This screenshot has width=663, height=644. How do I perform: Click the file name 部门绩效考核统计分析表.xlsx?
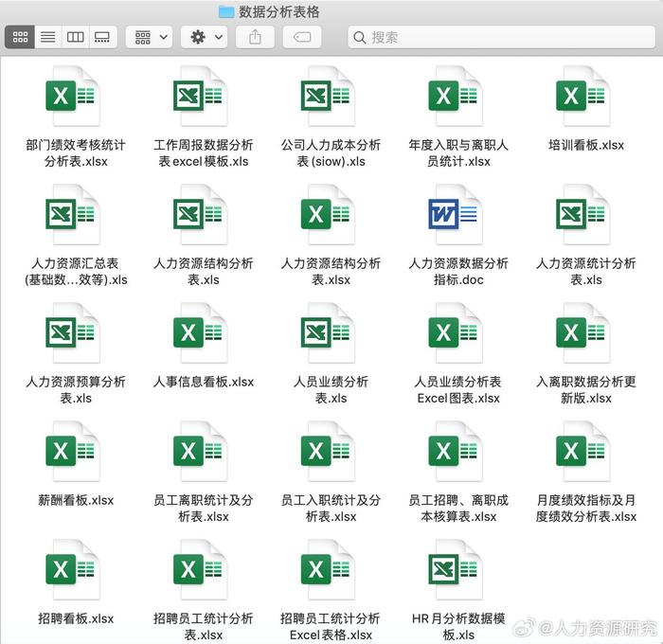[x=76, y=153]
